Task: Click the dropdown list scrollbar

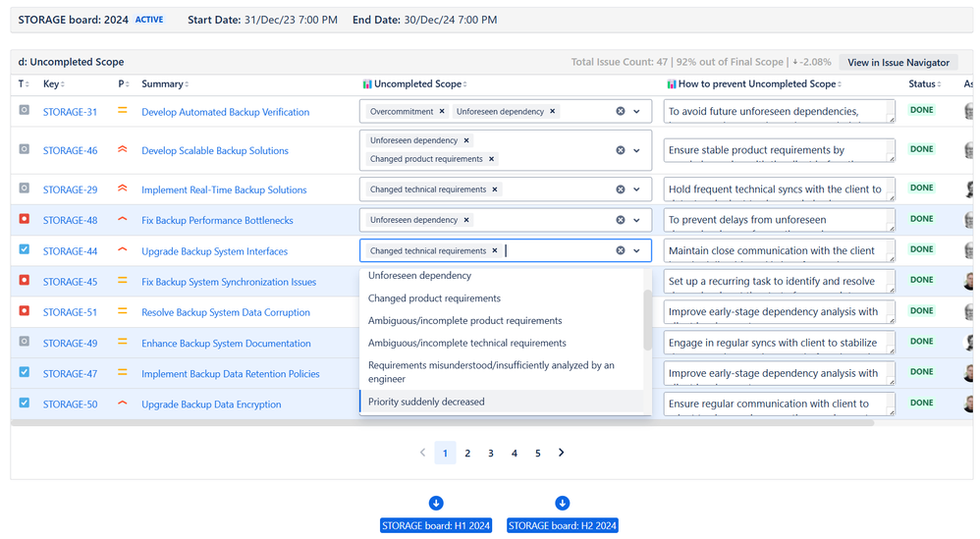Action: 647,320
